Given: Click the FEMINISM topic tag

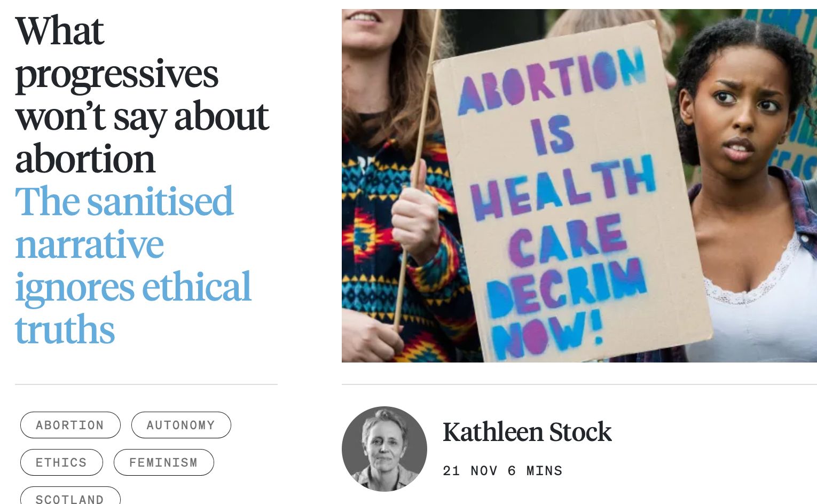Looking at the screenshot, I should coord(163,462).
